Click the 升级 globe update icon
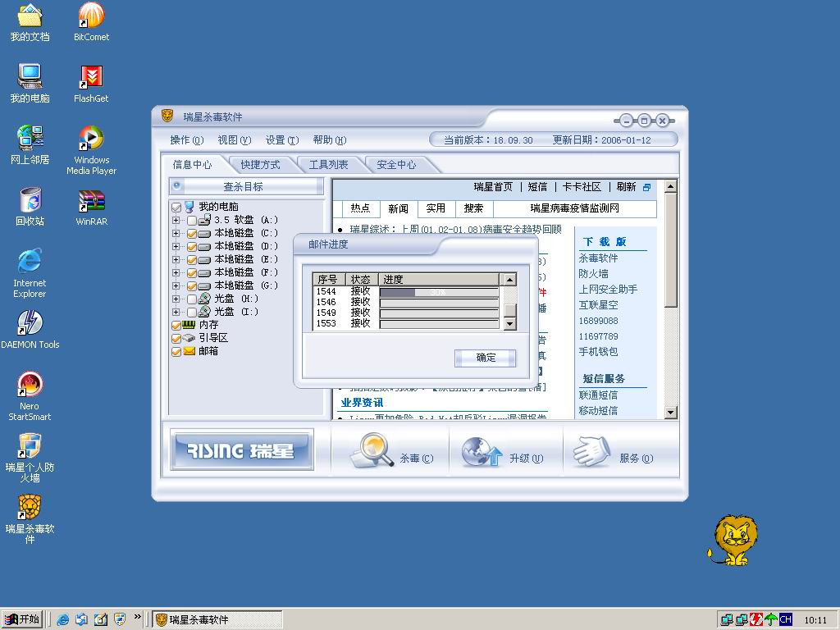 click(481, 452)
